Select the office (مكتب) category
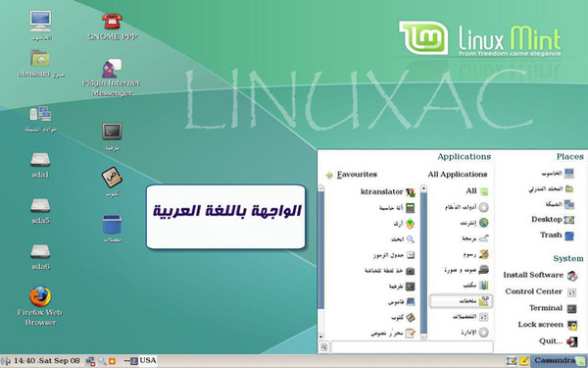This screenshot has height=368, width=588. tap(476, 286)
